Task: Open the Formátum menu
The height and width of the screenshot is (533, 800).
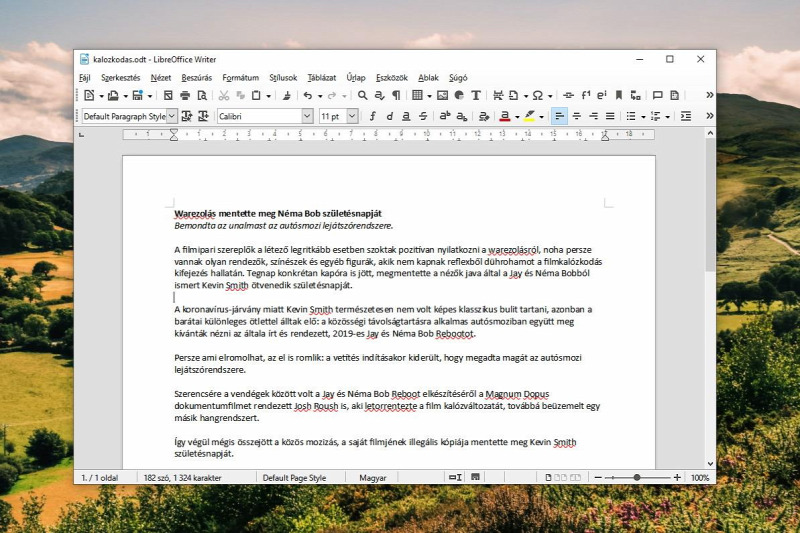Action: pyautogui.click(x=240, y=78)
